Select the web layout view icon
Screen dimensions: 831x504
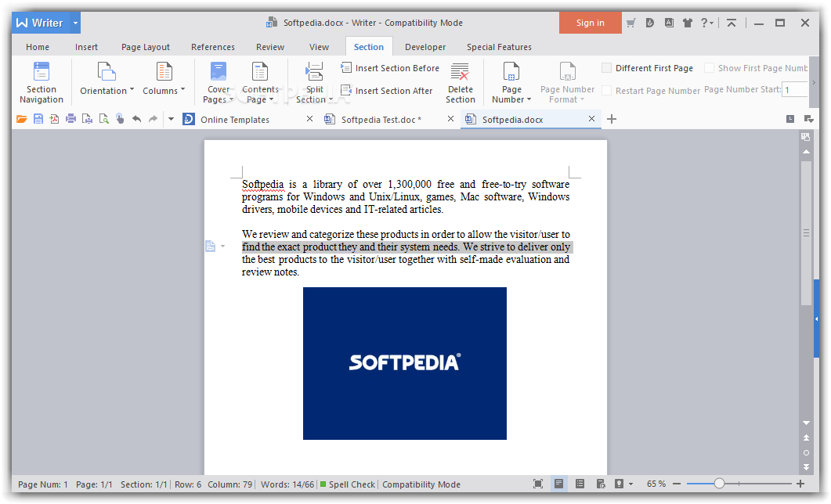pyautogui.click(x=601, y=484)
